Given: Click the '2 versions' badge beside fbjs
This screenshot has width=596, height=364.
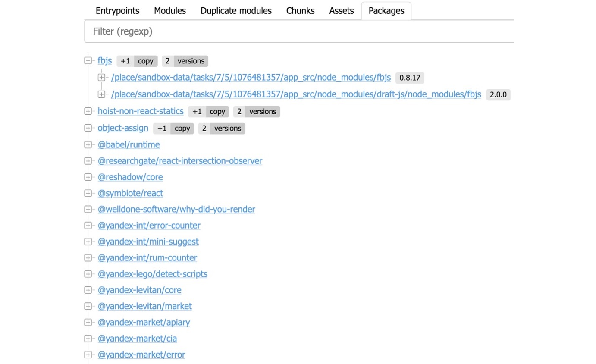Looking at the screenshot, I should (185, 61).
